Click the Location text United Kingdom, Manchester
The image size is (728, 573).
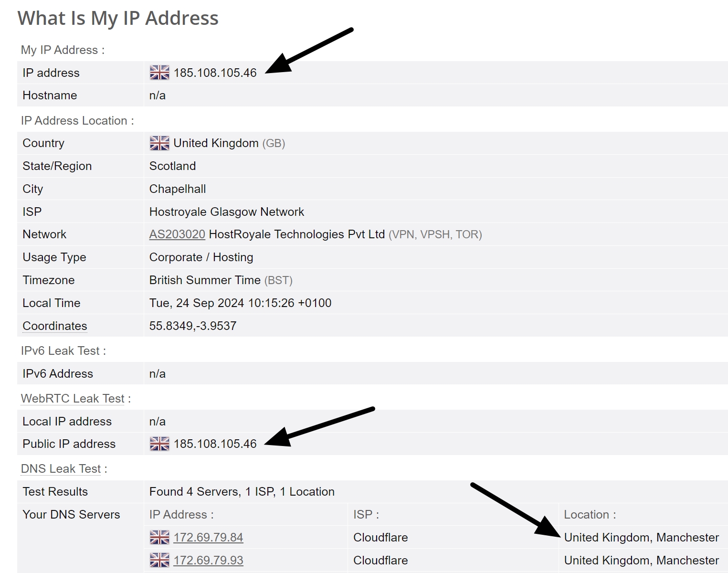tap(641, 537)
